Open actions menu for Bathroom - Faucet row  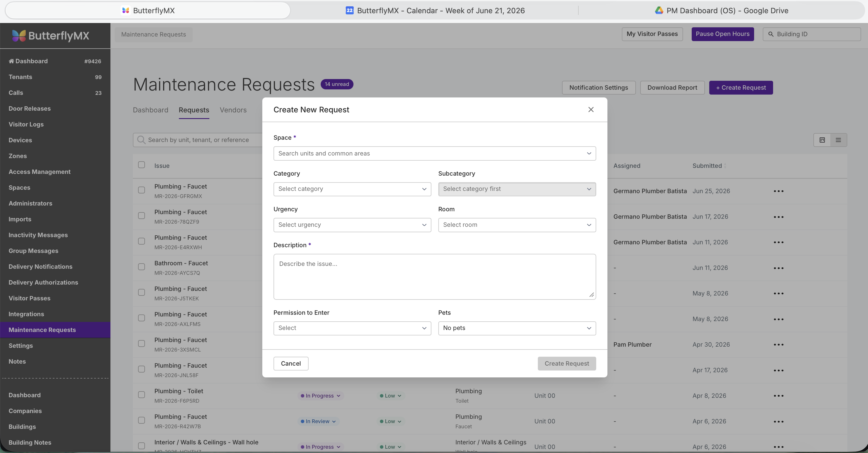778,268
